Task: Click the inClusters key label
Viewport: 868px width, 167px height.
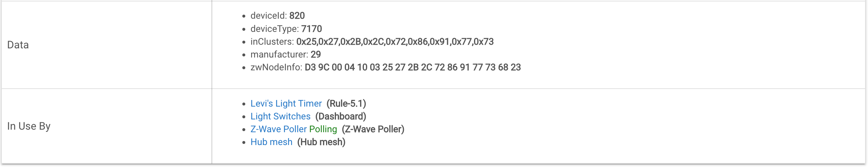Action: tap(272, 42)
